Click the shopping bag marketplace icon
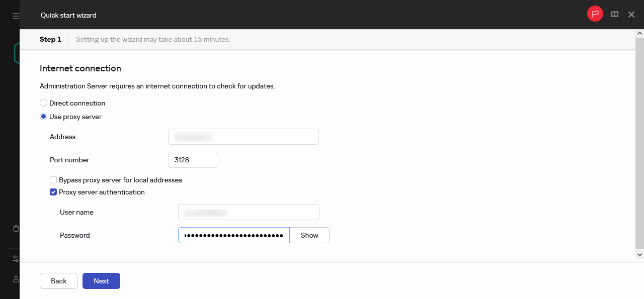 tap(16, 228)
